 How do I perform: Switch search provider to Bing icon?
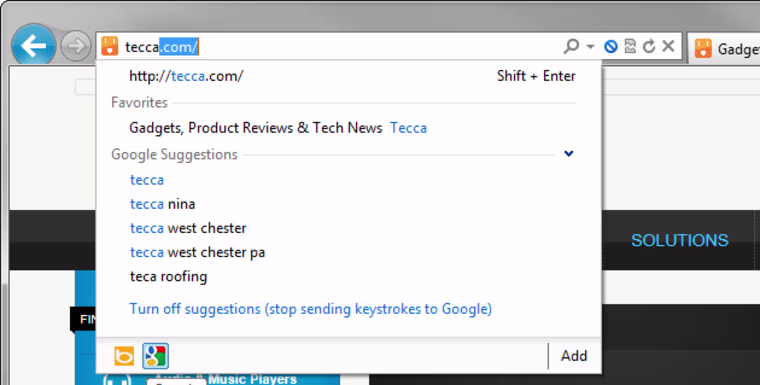124,356
